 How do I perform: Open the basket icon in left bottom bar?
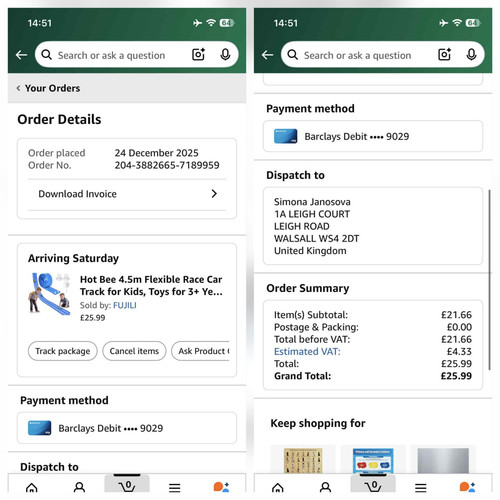tap(127, 486)
